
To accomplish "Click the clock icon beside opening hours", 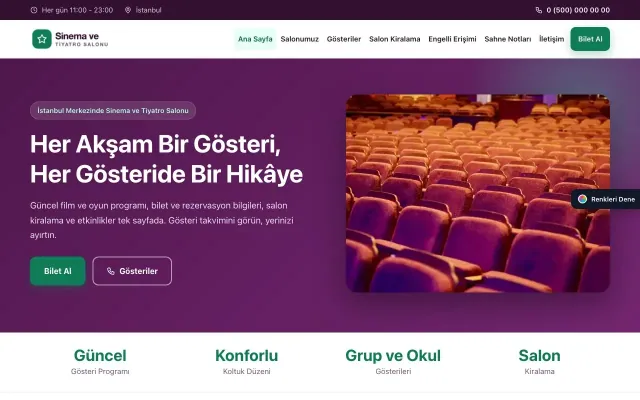I will (34, 10).
